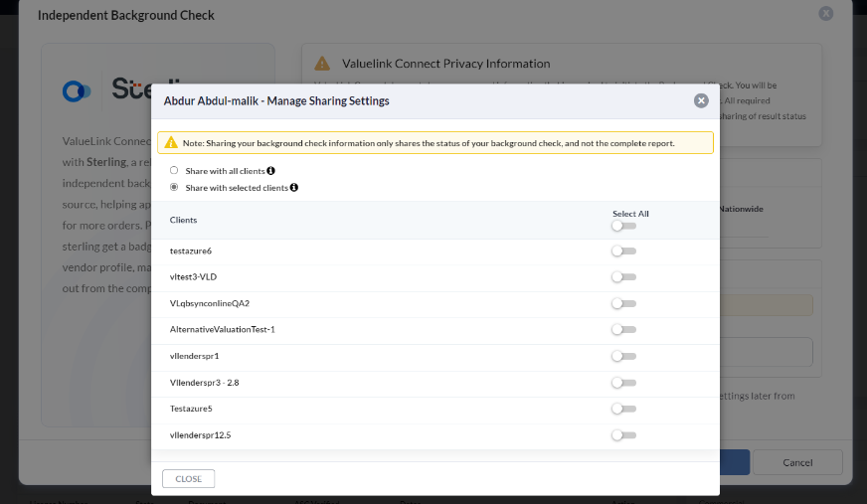The width and height of the screenshot is (867, 504).
Task: Toggle sharing for vllenderspr12.5
Action: (x=623, y=435)
